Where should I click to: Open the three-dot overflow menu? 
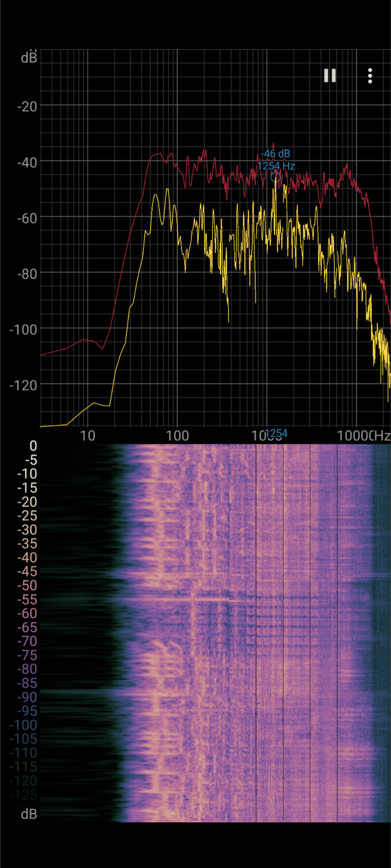370,75
